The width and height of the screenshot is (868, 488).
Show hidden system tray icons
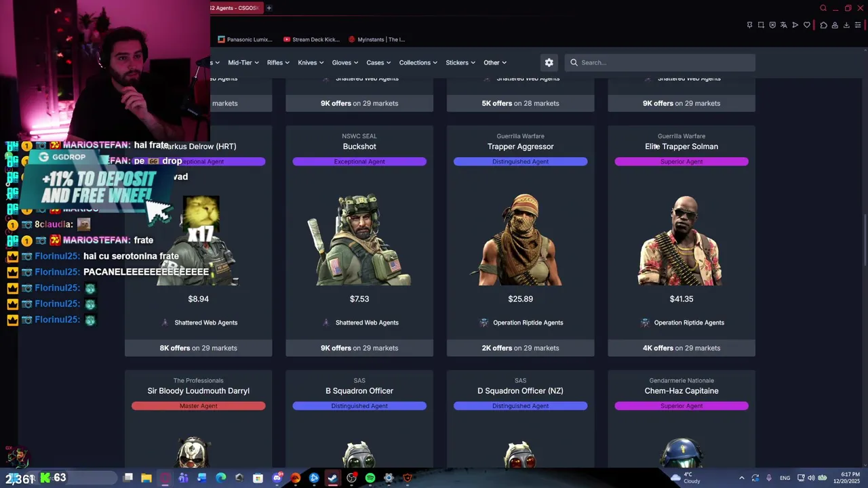tap(742, 478)
